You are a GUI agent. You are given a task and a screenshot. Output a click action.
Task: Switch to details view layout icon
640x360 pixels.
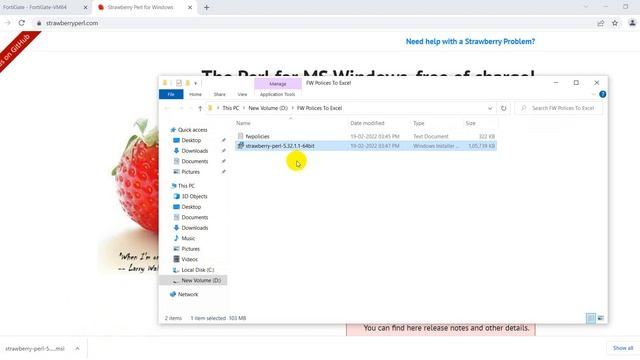[591, 318]
